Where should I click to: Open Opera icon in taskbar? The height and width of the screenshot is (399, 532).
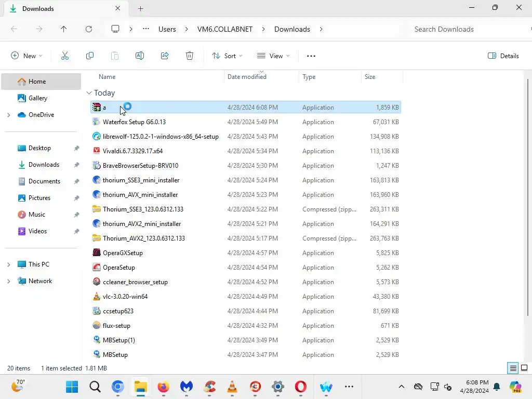tap(301, 387)
